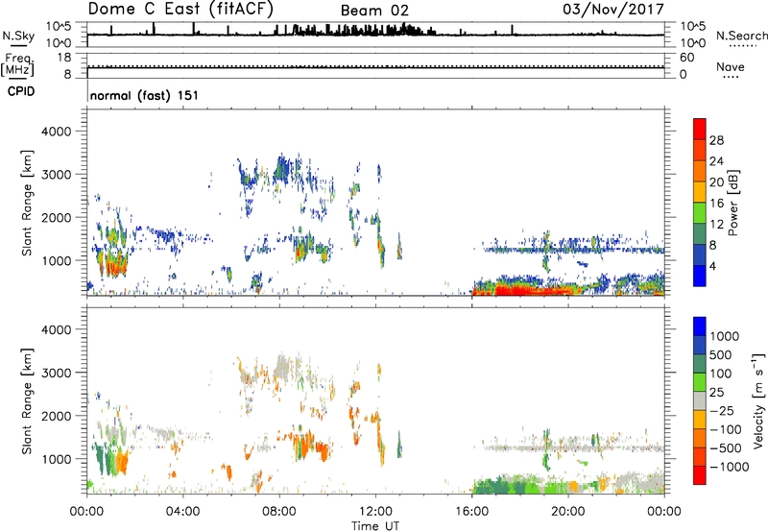Select the 'N.Sky' axis label
The image size is (768, 532).
pos(18,36)
